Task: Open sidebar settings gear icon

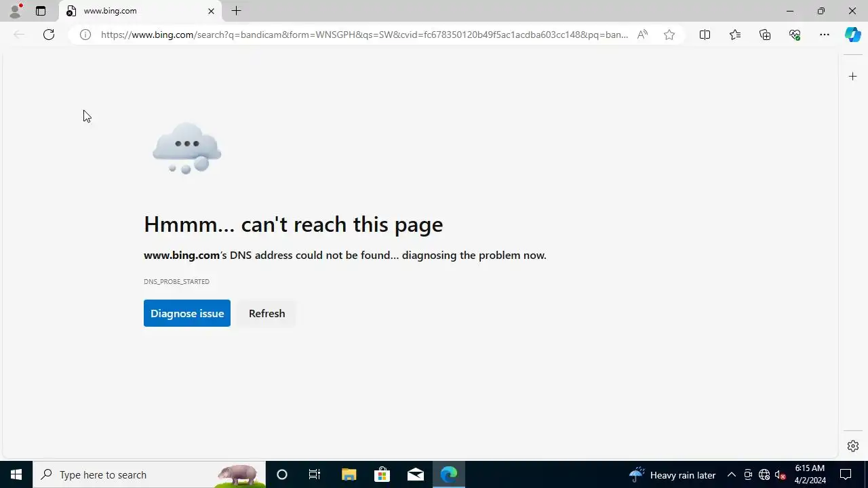Action: pyautogui.click(x=853, y=446)
